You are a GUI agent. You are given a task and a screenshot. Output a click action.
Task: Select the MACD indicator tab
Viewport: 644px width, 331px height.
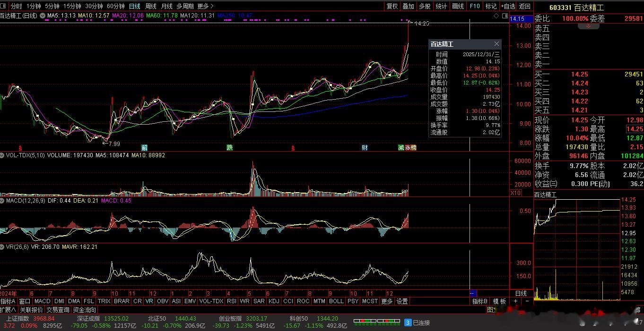43,301
